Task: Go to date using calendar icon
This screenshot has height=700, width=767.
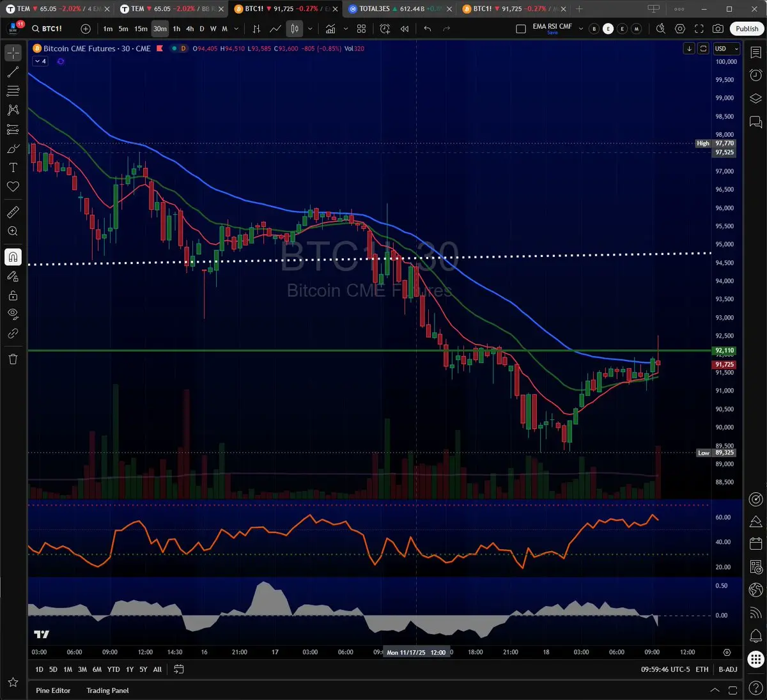Action: 178,669
